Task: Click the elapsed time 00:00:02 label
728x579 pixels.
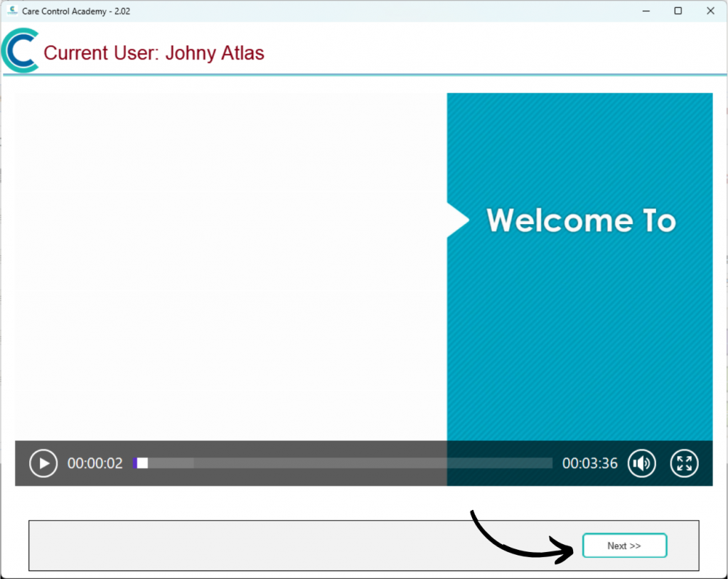Action: (x=95, y=464)
